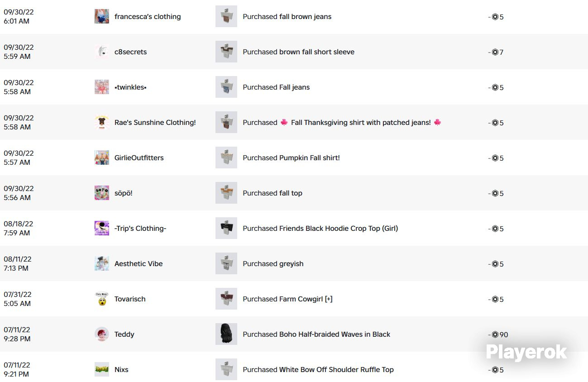588x382 pixels.
Task: Open the Aesthetic Vibe seller link
Action: tap(139, 263)
